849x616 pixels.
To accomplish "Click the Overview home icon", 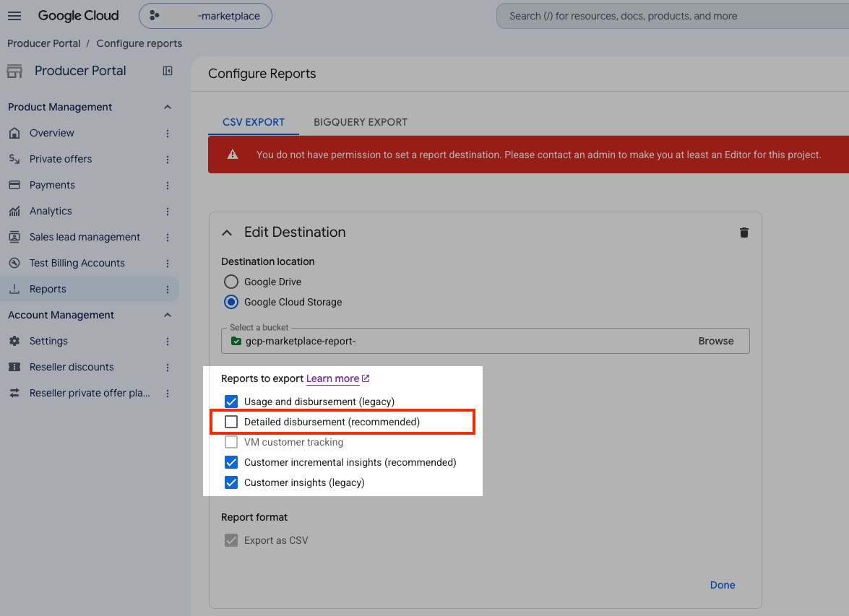I will pos(14,133).
